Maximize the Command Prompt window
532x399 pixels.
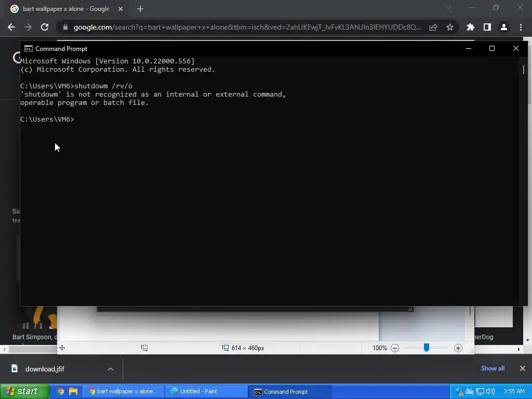point(492,48)
